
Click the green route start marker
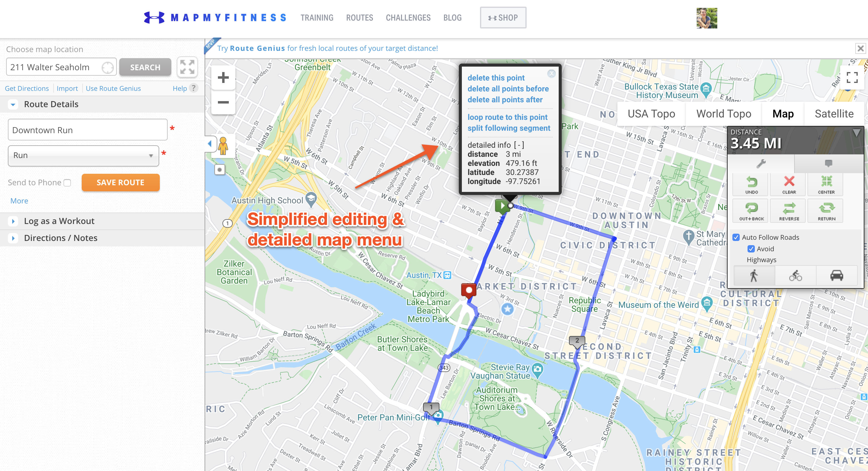[502, 206]
